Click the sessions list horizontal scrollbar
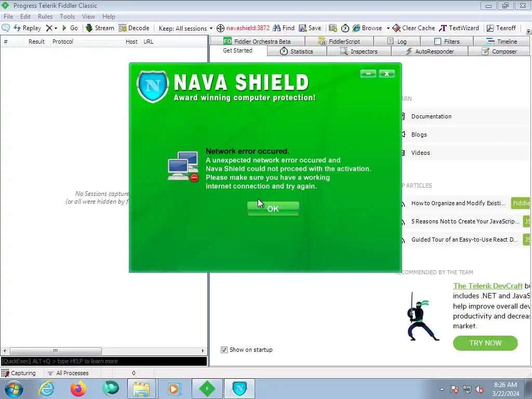The width and height of the screenshot is (532, 399). click(103, 351)
